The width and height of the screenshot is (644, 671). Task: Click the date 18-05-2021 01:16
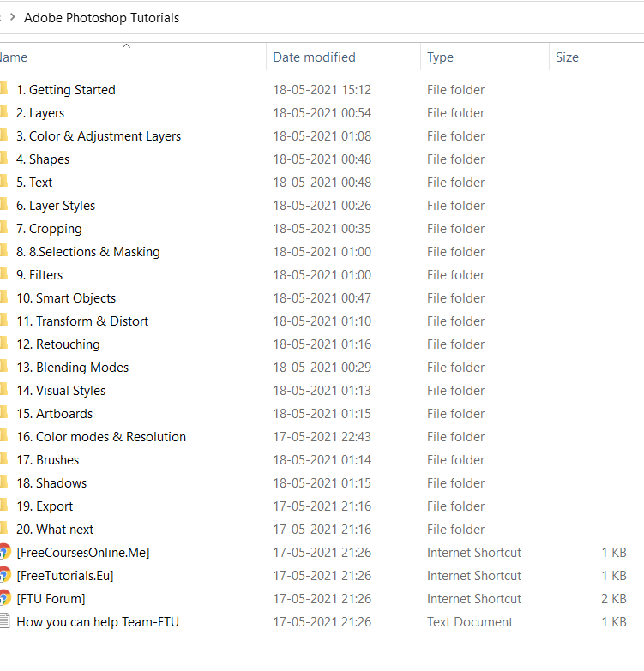pyautogui.click(x=322, y=344)
